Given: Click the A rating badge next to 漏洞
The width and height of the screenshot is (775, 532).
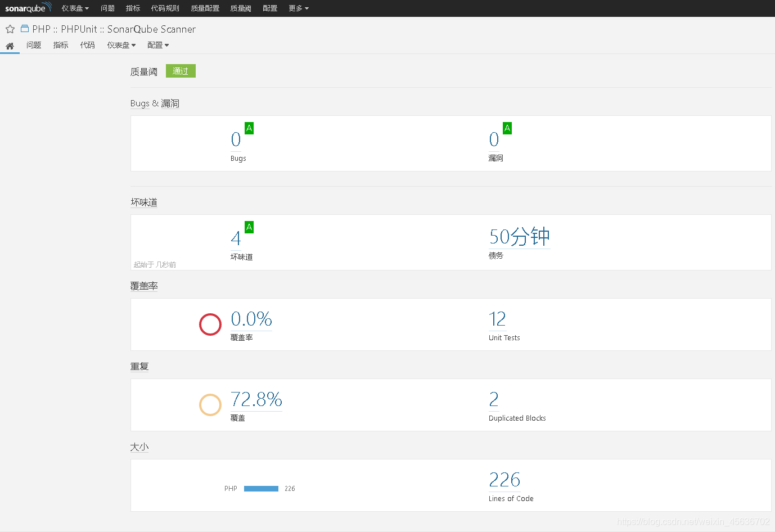Looking at the screenshot, I should click(x=507, y=128).
